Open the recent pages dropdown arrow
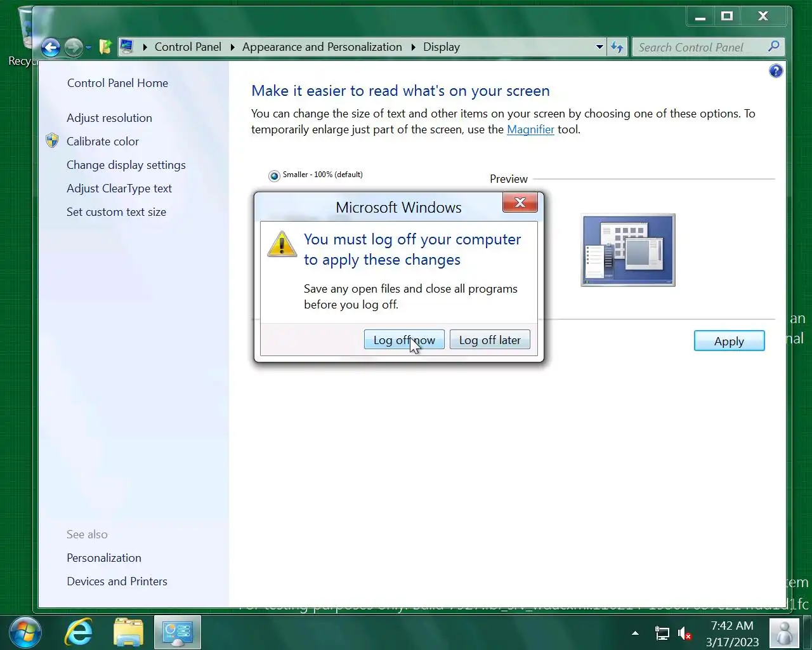 (88, 48)
